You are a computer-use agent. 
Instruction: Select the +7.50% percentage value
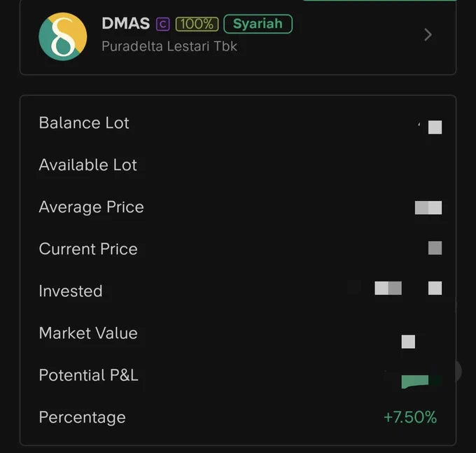[410, 417]
